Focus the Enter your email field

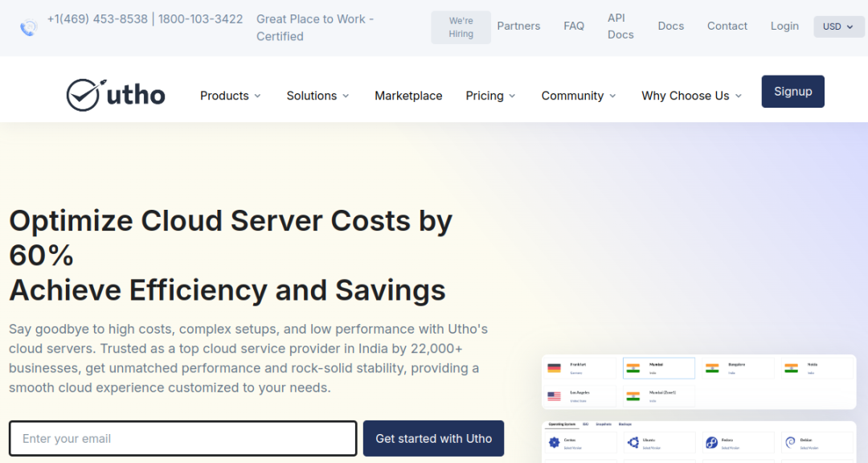[182, 439]
